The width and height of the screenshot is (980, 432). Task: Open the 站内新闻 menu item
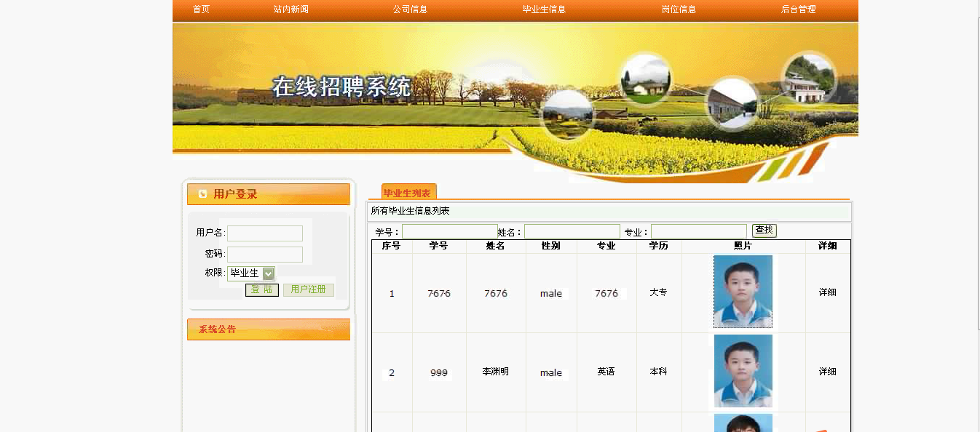tap(291, 9)
